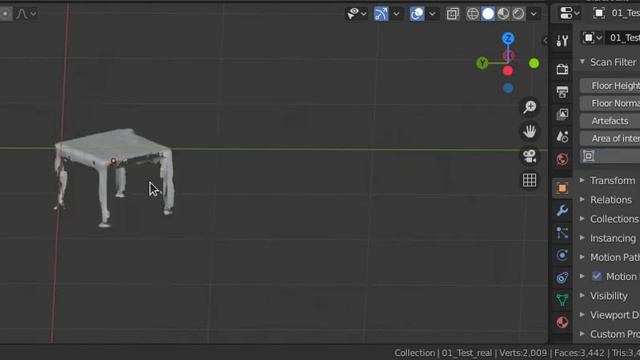
Task: Click the object field below Area of interest
Action: 610,156
